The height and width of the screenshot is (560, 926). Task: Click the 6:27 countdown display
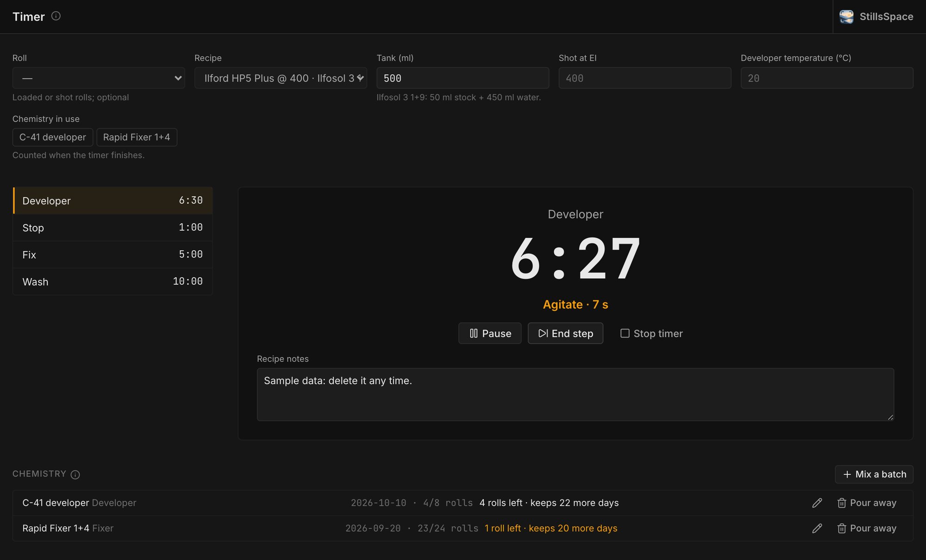click(576, 258)
